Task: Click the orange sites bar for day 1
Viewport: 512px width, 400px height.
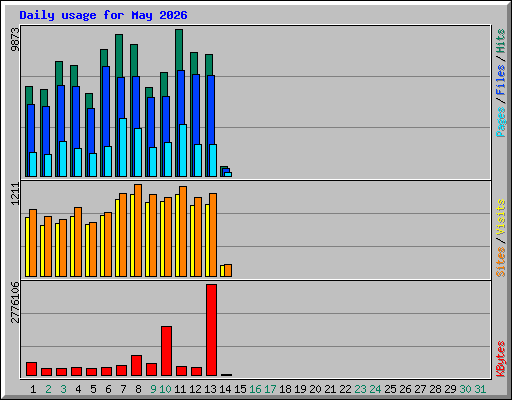Action: pyautogui.click(x=33, y=243)
